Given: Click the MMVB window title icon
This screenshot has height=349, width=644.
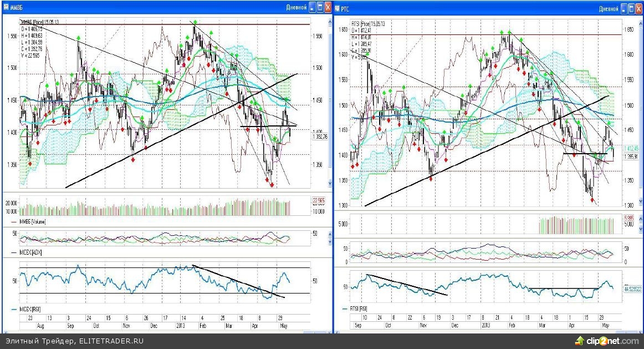Looking at the screenshot, I should tap(6, 7).
